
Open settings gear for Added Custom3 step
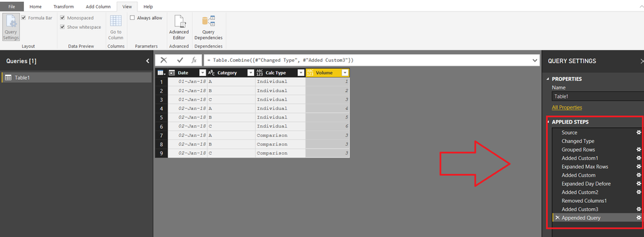pyautogui.click(x=638, y=209)
